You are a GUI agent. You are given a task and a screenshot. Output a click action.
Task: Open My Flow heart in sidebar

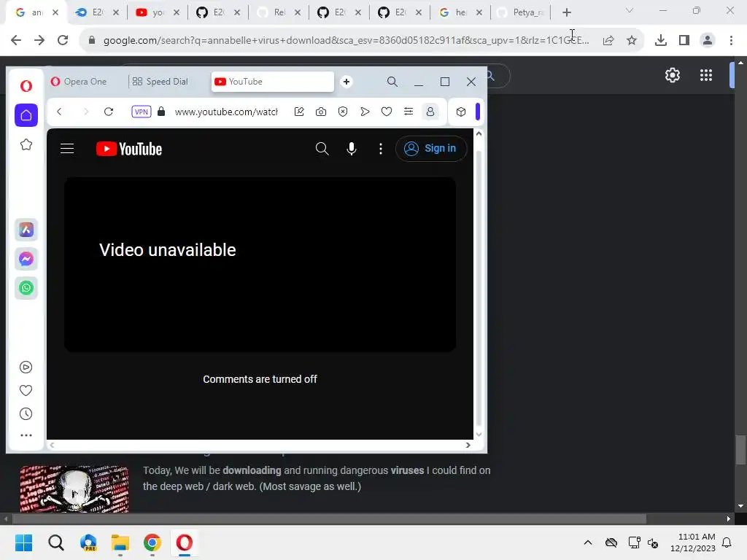click(26, 391)
